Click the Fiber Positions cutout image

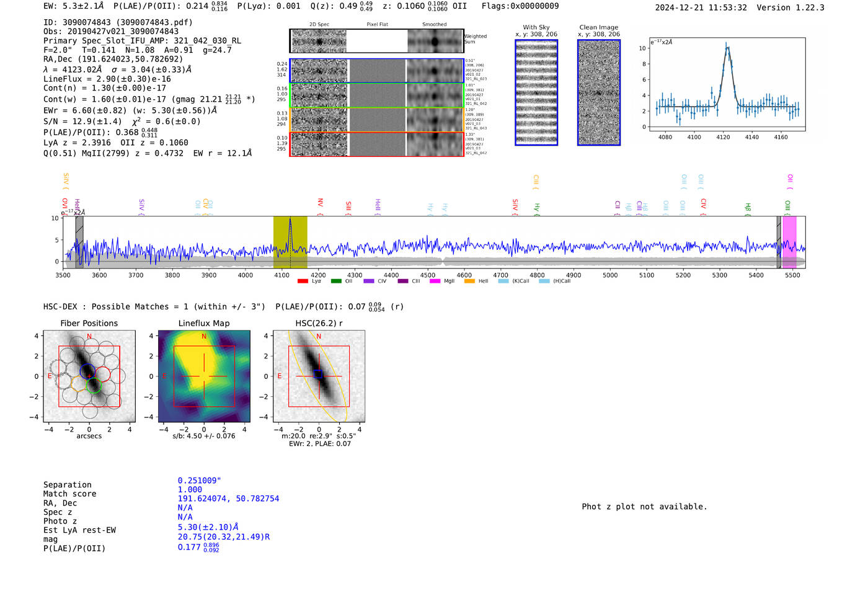89,376
